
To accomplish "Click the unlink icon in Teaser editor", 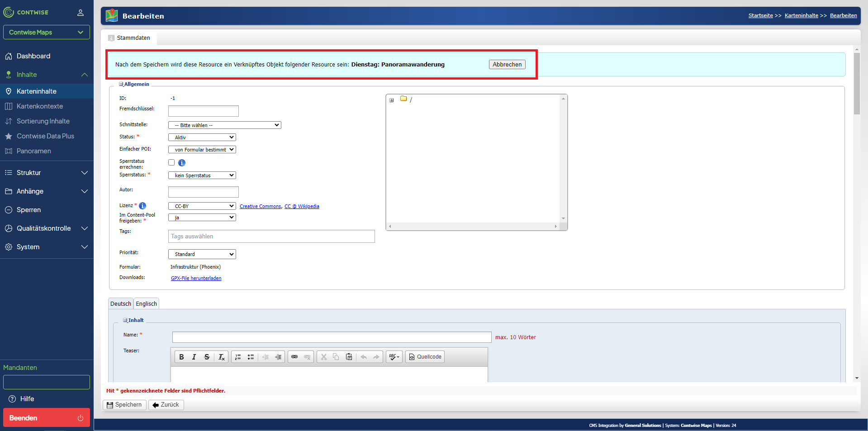I will (307, 357).
